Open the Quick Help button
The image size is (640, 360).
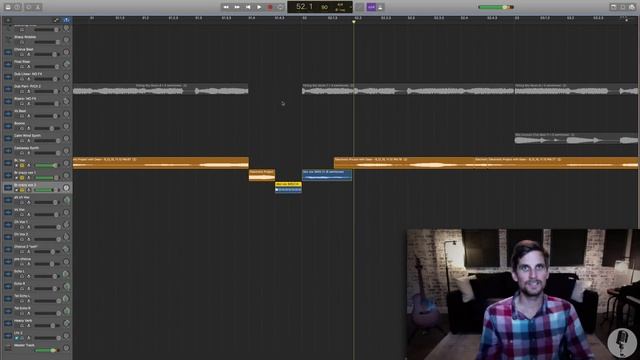tap(18, 7)
